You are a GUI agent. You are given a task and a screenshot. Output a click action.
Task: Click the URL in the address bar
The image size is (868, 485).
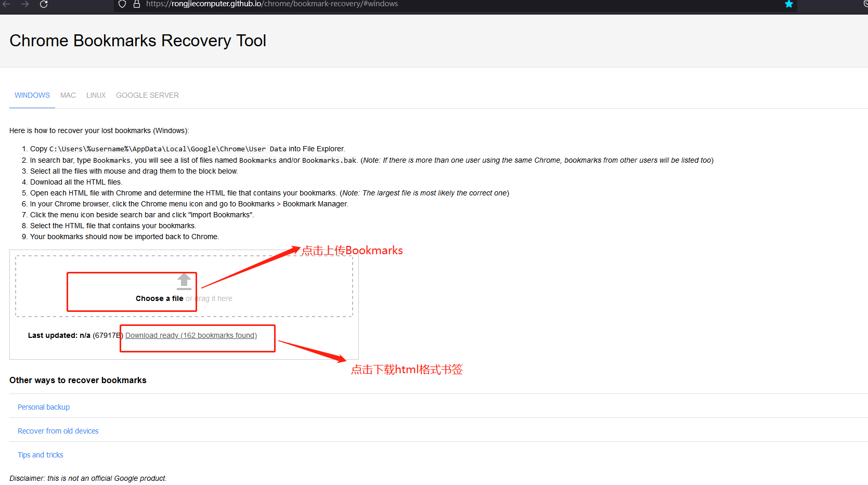(272, 4)
